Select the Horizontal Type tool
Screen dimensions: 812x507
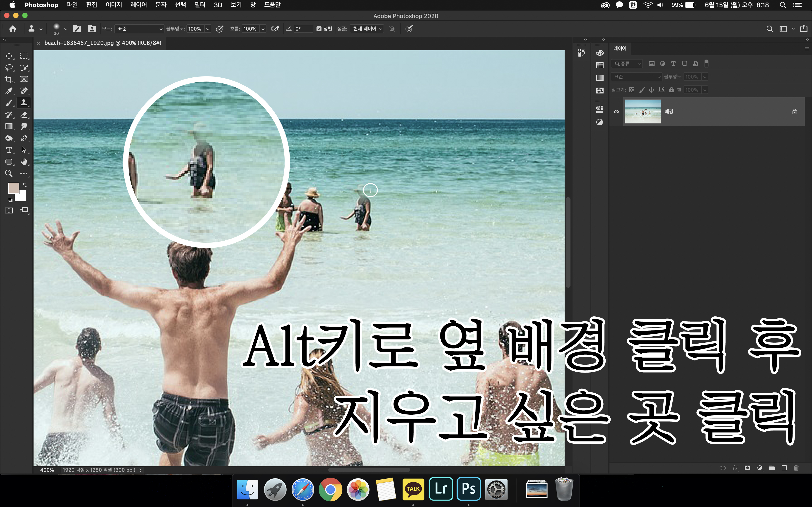(9, 150)
